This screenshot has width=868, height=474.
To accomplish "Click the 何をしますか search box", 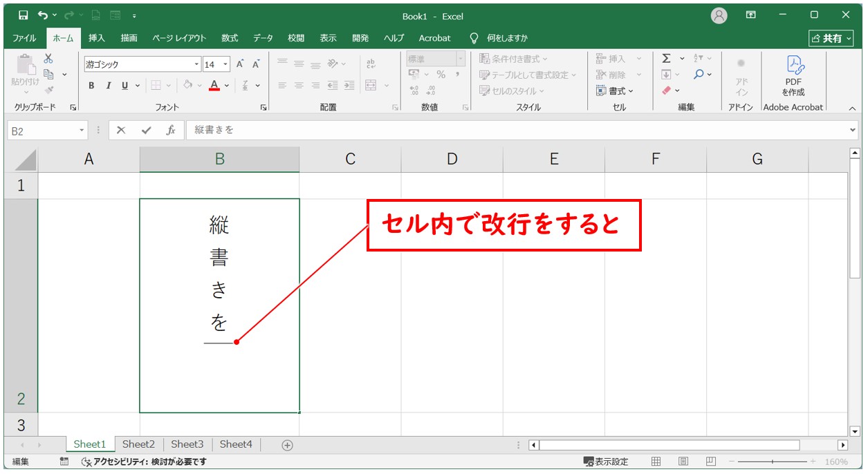I will [499, 38].
